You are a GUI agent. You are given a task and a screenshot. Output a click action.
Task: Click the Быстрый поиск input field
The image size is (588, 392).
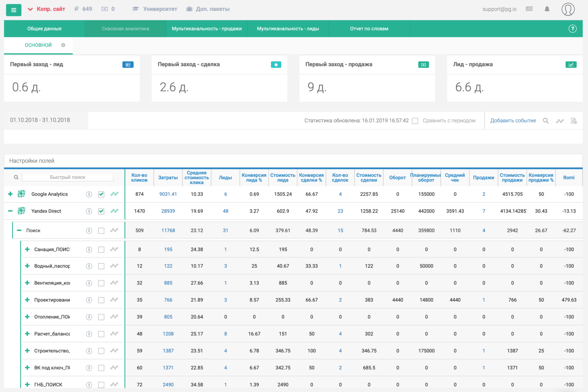pyautogui.click(x=68, y=177)
